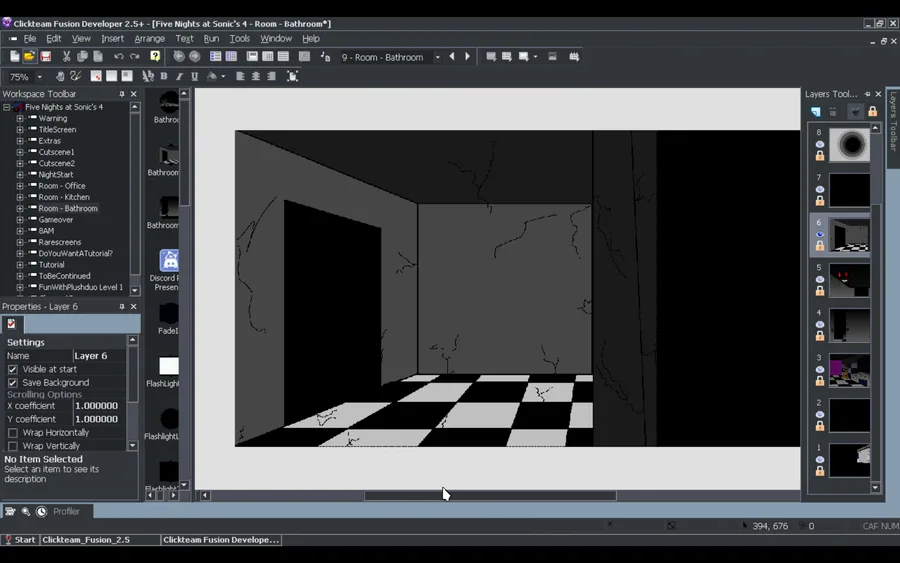Viewport: 900px width, 563px height.
Task: Select the hand pan tool
Action: [x=60, y=76]
